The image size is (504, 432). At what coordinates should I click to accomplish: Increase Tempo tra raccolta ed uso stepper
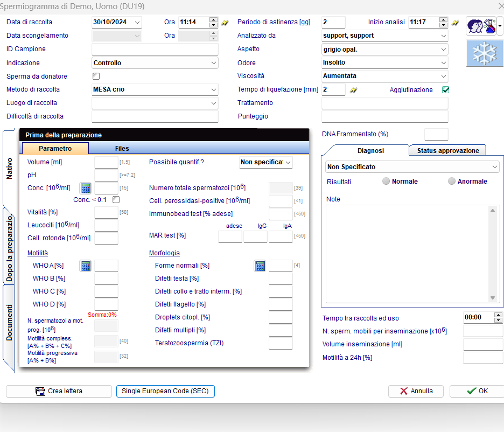[x=498, y=315]
